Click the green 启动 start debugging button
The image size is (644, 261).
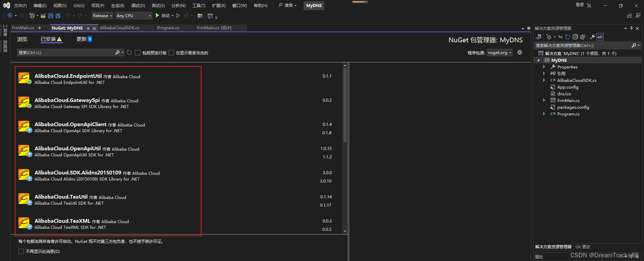click(163, 15)
